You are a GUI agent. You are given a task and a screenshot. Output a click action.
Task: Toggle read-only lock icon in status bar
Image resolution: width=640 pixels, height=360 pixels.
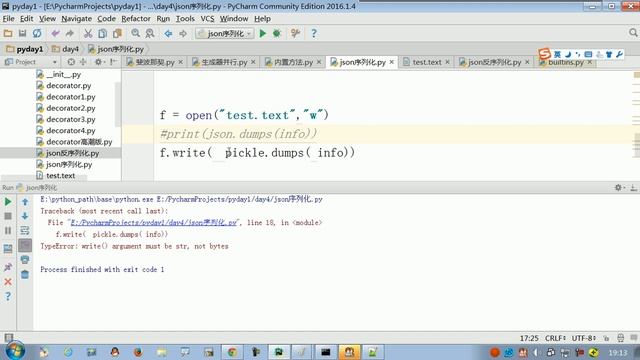pos(606,338)
